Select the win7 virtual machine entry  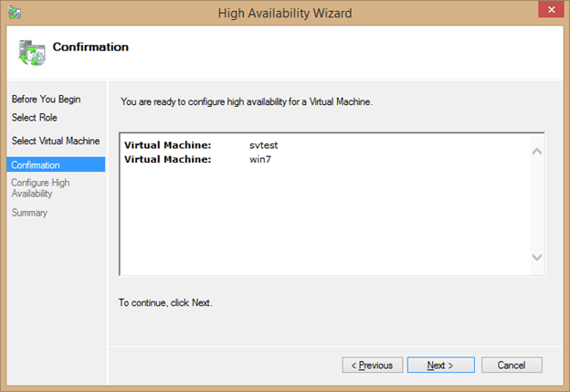260,159
